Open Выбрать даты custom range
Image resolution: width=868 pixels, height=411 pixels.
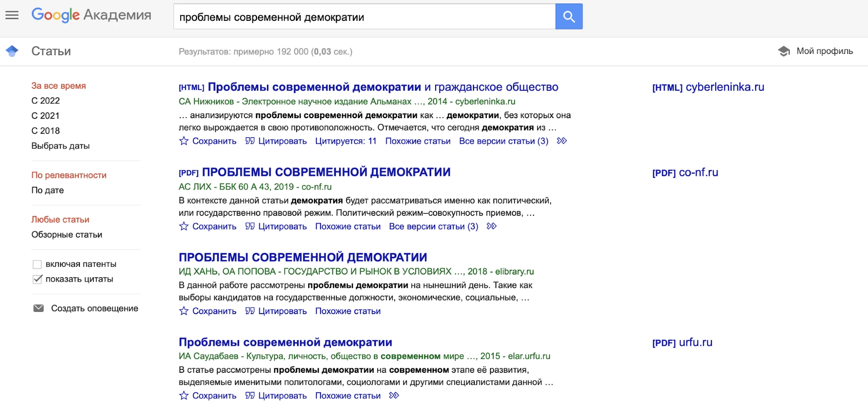coord(60,146)
